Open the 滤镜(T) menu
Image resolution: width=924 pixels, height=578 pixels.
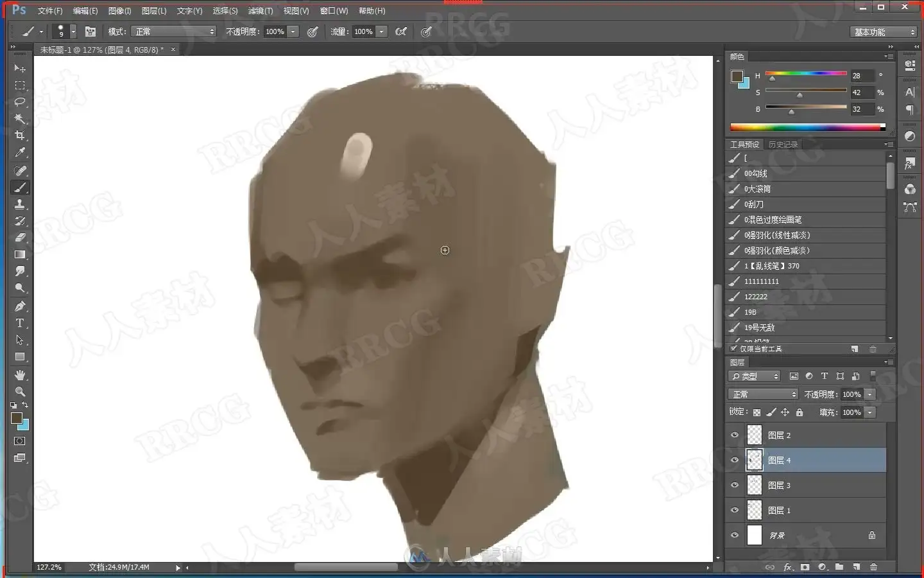pos(261,11)
